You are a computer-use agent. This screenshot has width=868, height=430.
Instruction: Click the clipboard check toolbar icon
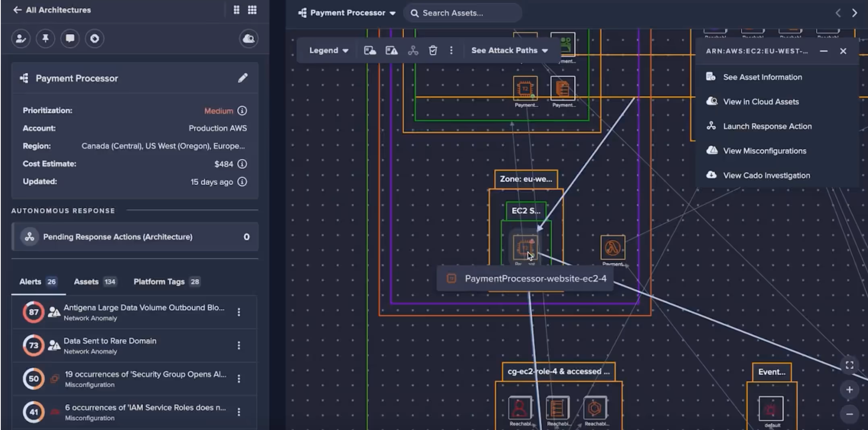433,50
